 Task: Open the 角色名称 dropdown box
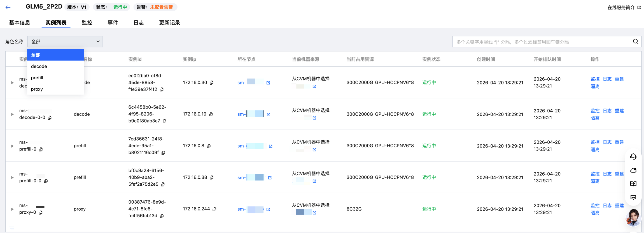coord(65,41)
